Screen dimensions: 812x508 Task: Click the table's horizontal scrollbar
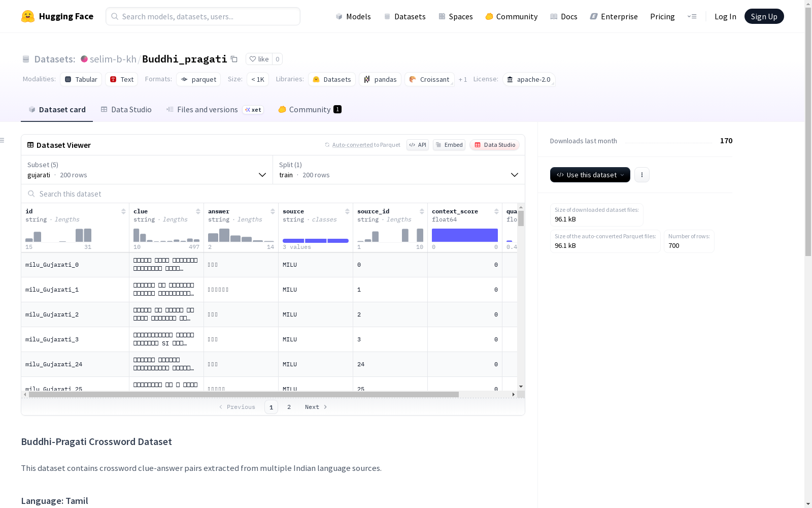244,394
